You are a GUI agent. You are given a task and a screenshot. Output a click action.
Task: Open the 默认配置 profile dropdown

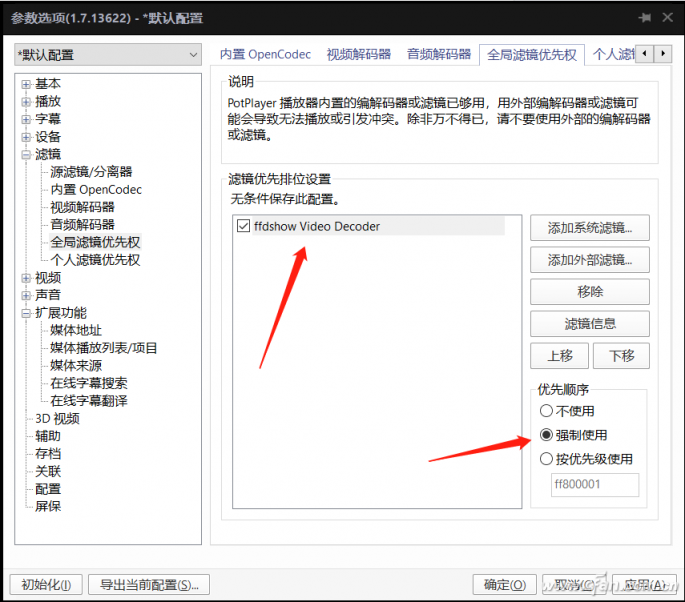click(x=108, y=55)
